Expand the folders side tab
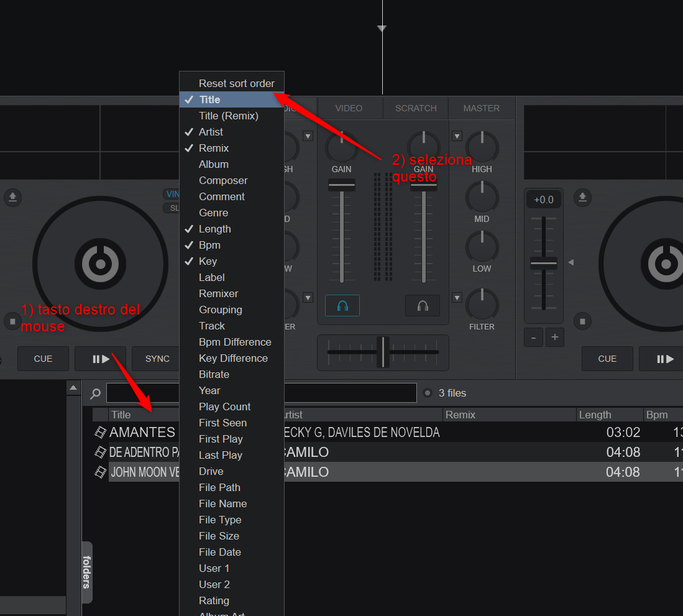This screenshot has height=616, width=683. coord(87,572)
